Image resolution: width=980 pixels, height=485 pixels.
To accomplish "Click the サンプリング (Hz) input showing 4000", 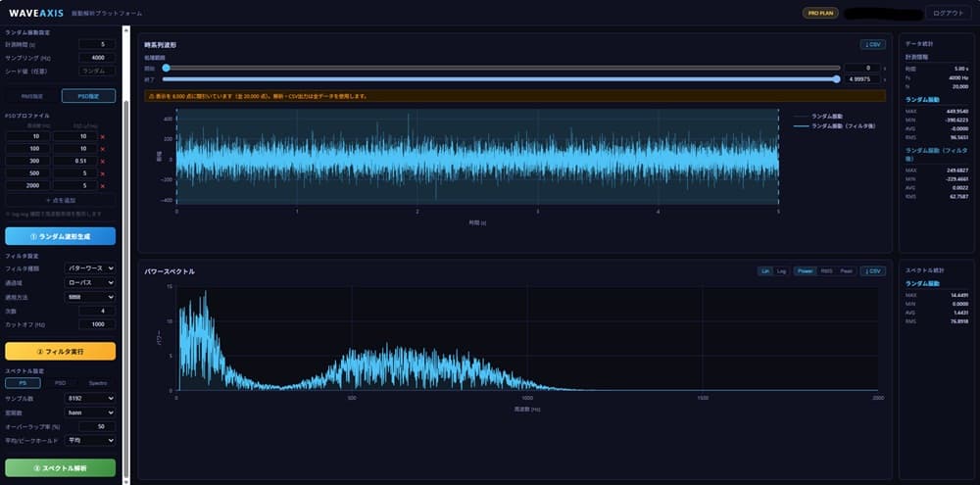I will pos(97,58).
